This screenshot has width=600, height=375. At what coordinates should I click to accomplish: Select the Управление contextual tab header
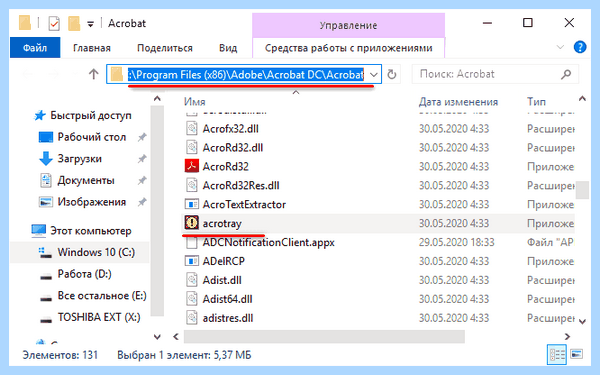349,25
